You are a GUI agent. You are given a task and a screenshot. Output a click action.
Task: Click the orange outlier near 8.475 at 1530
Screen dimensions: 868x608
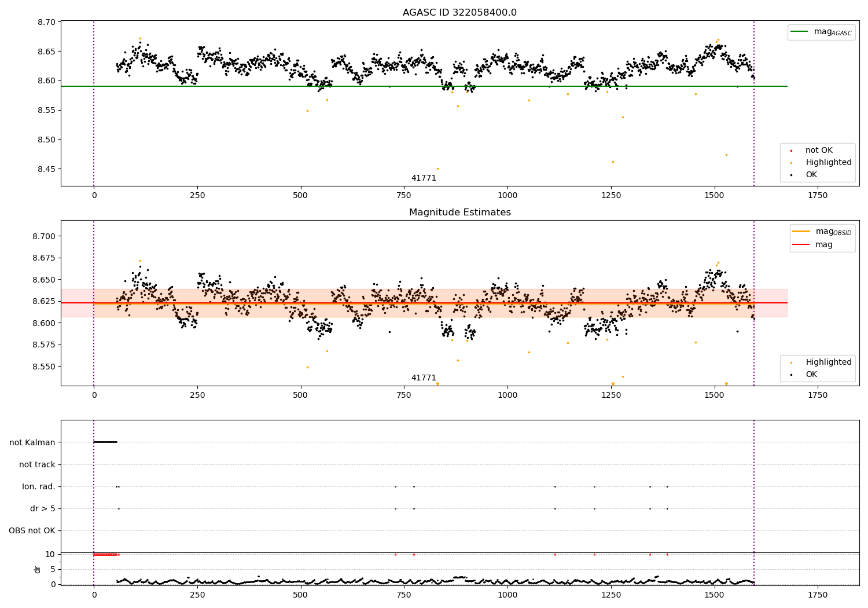pos(726,155)
